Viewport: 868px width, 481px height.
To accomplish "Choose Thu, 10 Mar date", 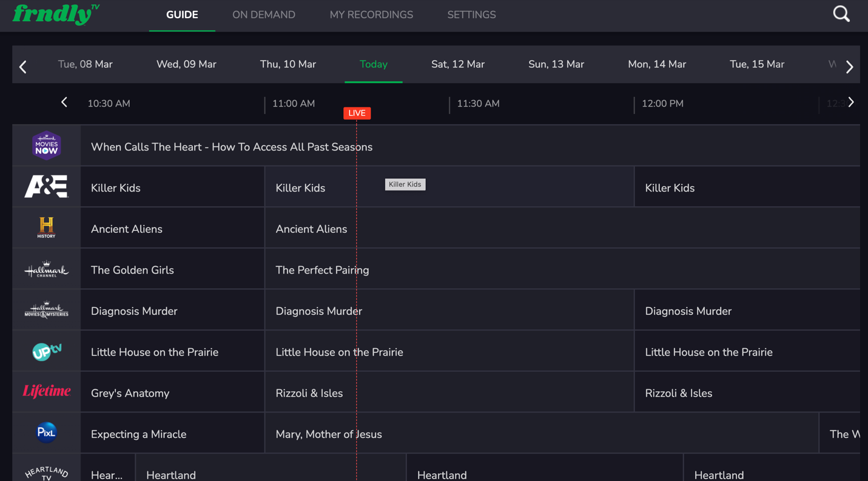I will coord(288,64).
